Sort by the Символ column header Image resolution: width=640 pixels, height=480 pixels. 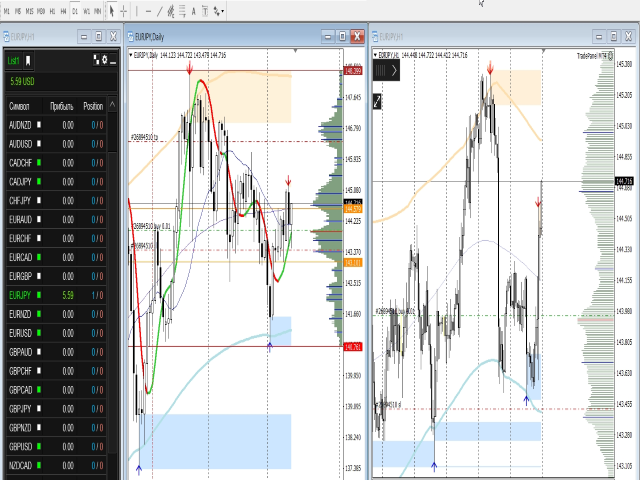coord(19,107)
